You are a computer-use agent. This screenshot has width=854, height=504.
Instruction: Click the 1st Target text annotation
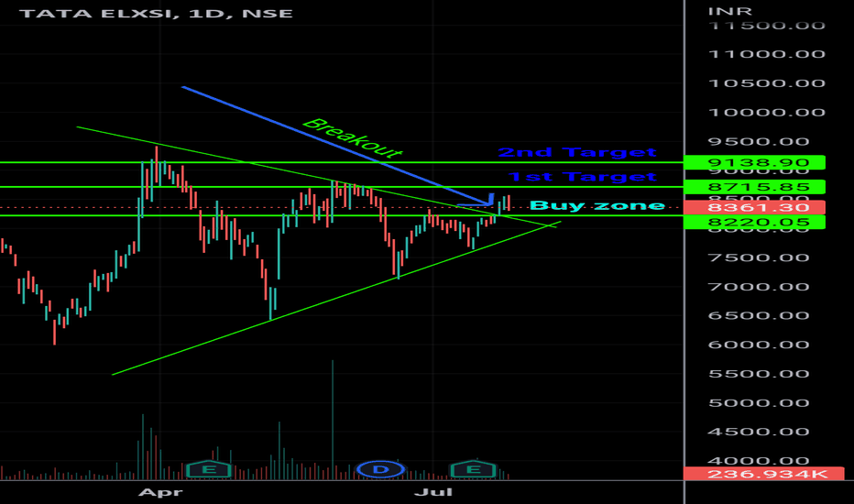pyautogui.click(x=582, y=177)
